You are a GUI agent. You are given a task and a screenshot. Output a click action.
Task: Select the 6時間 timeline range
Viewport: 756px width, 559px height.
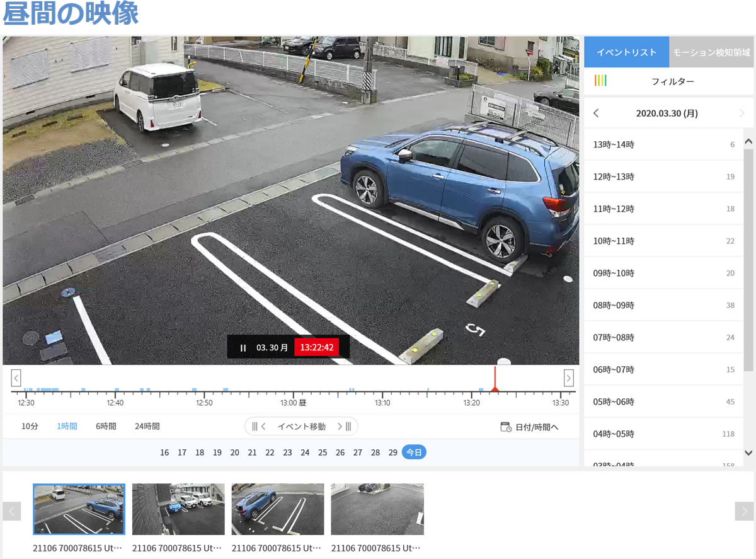tap(106, 427)
